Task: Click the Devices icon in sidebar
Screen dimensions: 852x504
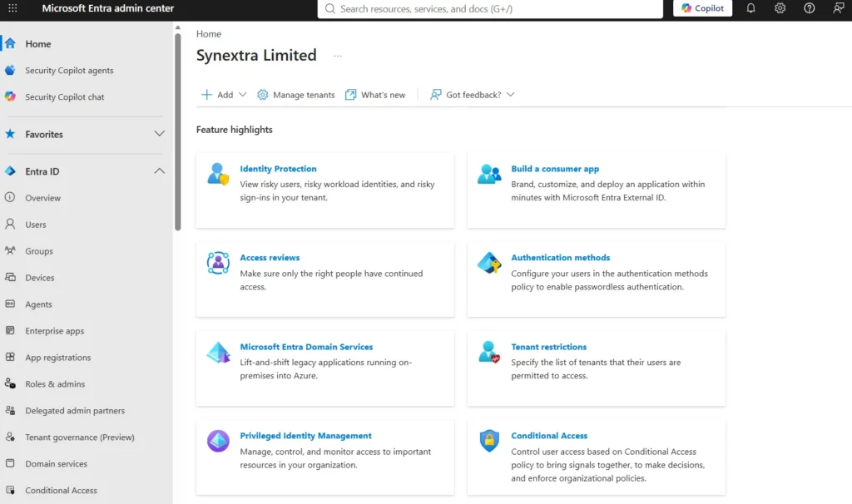Action: click(10, 277)
